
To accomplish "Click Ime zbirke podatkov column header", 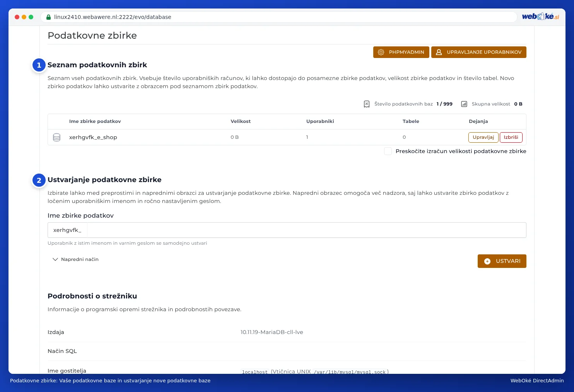I will [x=95, y=121].
